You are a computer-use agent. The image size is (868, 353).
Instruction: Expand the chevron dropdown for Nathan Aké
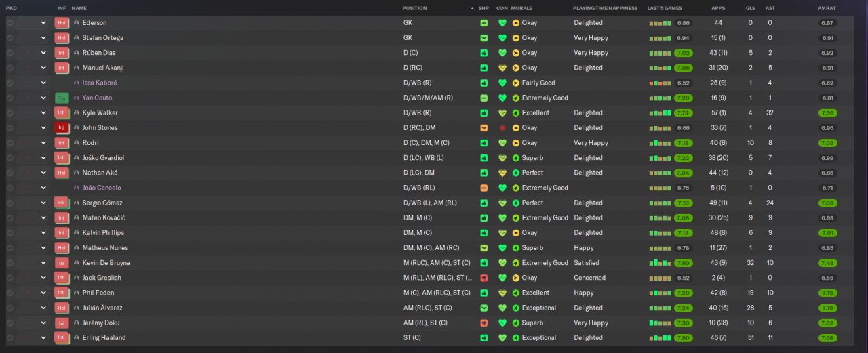click(x=43, y=173)
